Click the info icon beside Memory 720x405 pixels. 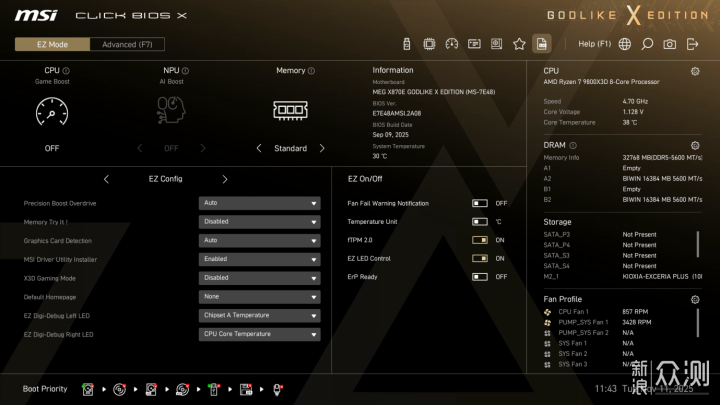point(311,71)
